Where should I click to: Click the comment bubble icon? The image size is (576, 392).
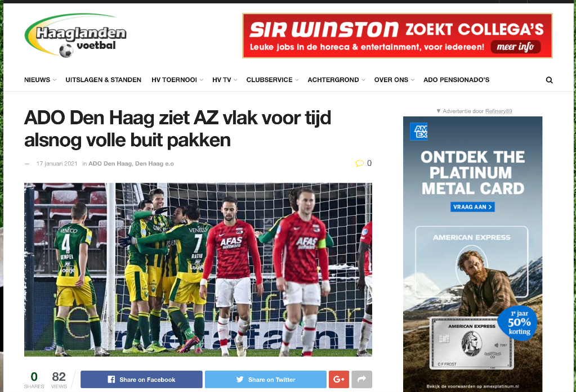pyautogui.click(x=359, y=163)
